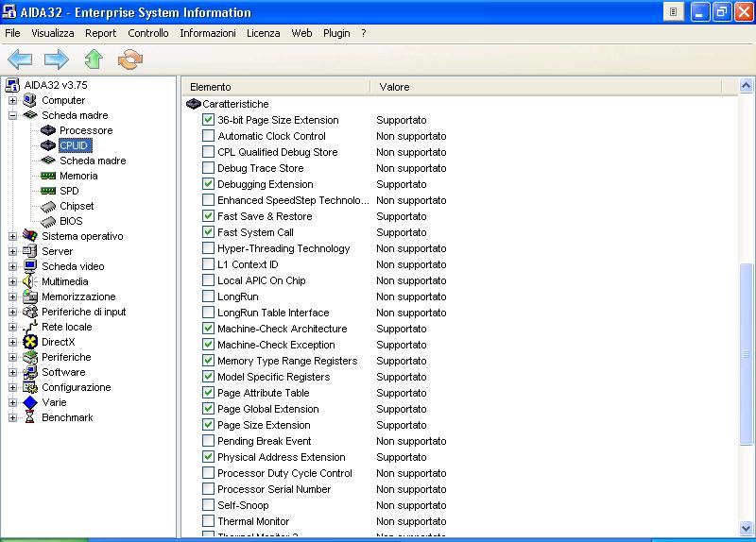
Task: Go back with the blue left arrow
Action: click(20, 59)
